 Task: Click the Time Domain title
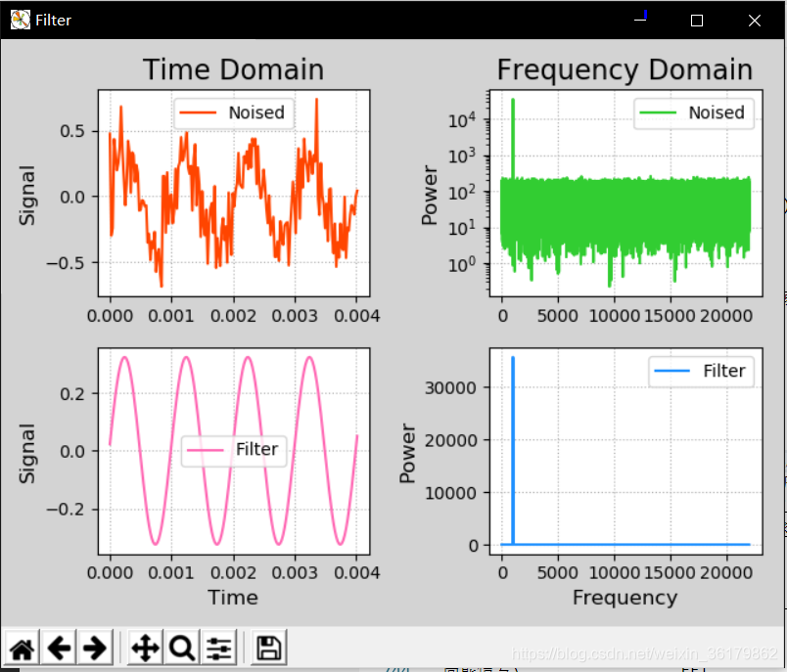tap(233, 69)
